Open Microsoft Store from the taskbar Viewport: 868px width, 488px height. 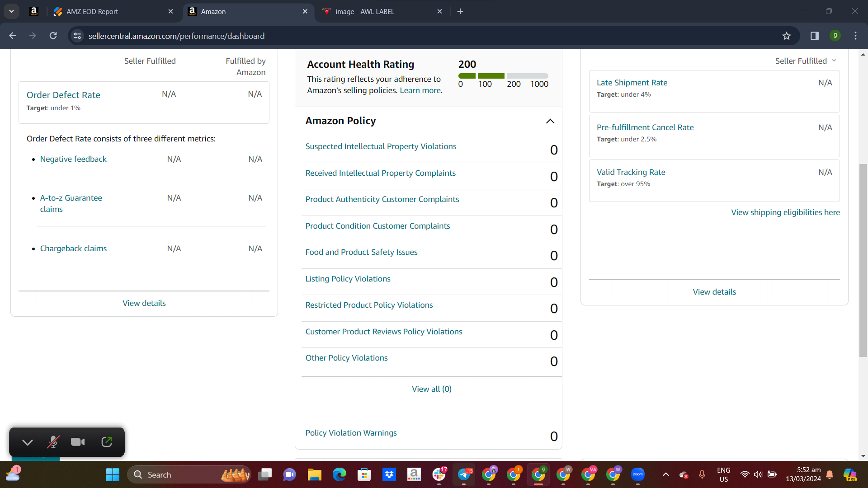click(364, 474)
